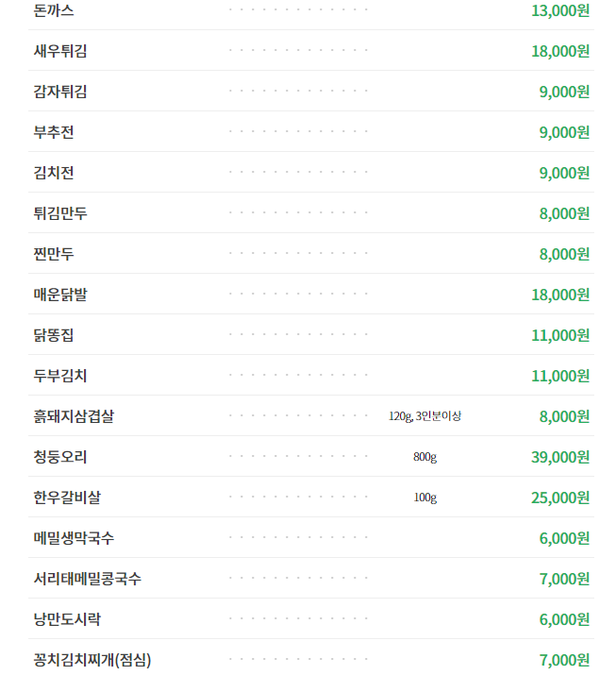Select 매운닭발 from the list
This screenshot has width=616, height=675.
coord(60,295)
